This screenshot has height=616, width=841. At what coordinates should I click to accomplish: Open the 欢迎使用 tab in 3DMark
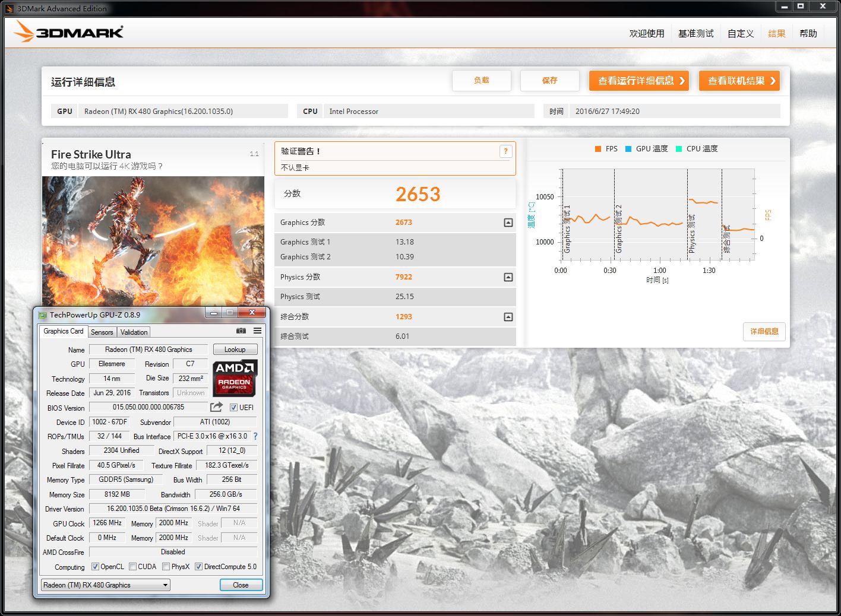click(647, 34)
